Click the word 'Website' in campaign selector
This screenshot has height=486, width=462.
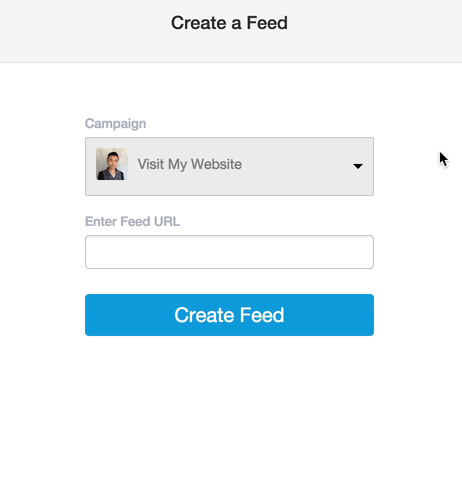pyautogui.click(x=216, y=164)
